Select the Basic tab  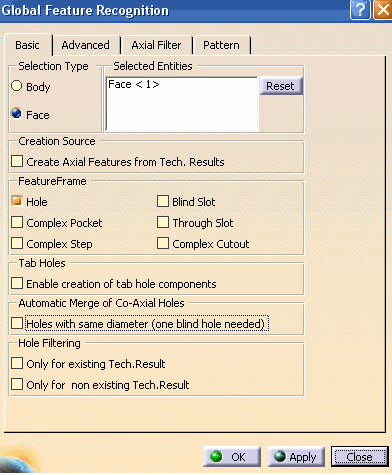28,45
